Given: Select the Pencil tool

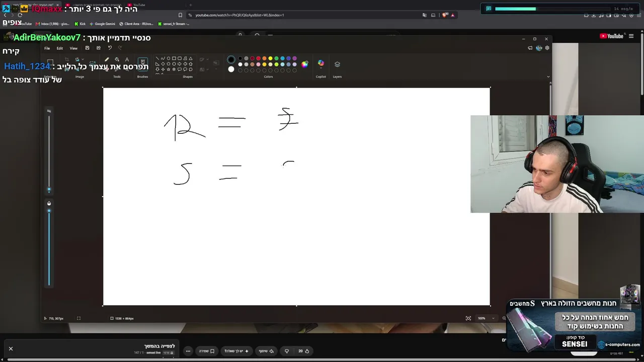Looking at the screenshot, I should point(107,59).
